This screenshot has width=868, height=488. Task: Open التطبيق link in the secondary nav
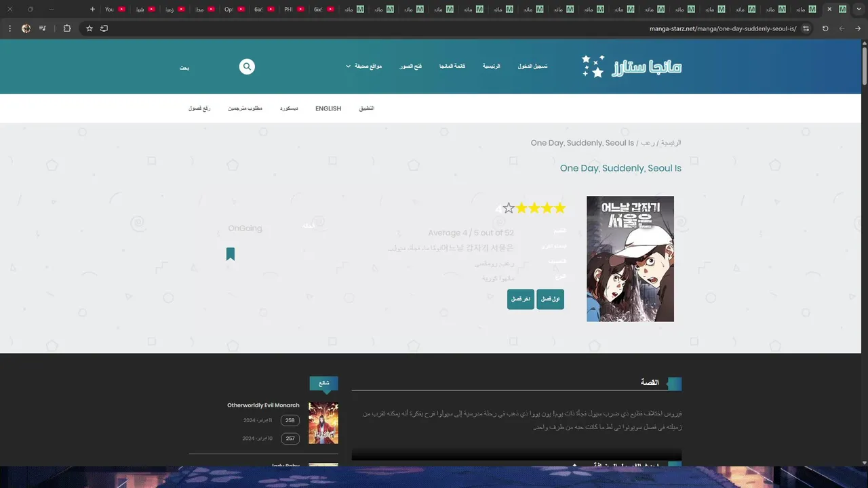coord(366,108)
